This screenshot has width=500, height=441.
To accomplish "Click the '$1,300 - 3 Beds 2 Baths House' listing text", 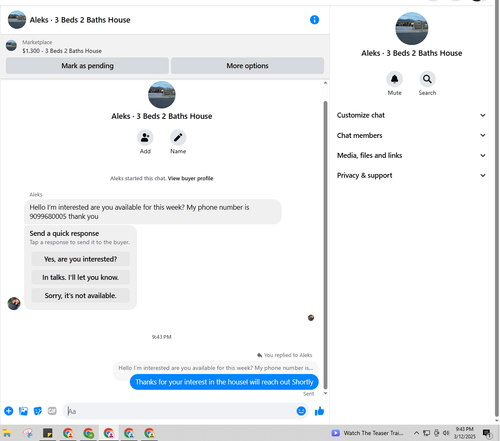I will 62,51.
